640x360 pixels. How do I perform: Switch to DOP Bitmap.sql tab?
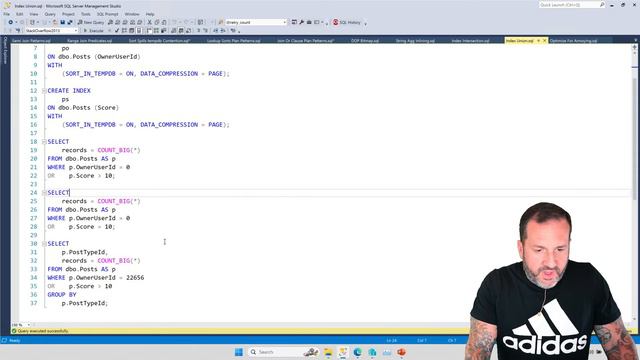pyautogui.click(x=365, y=40)
